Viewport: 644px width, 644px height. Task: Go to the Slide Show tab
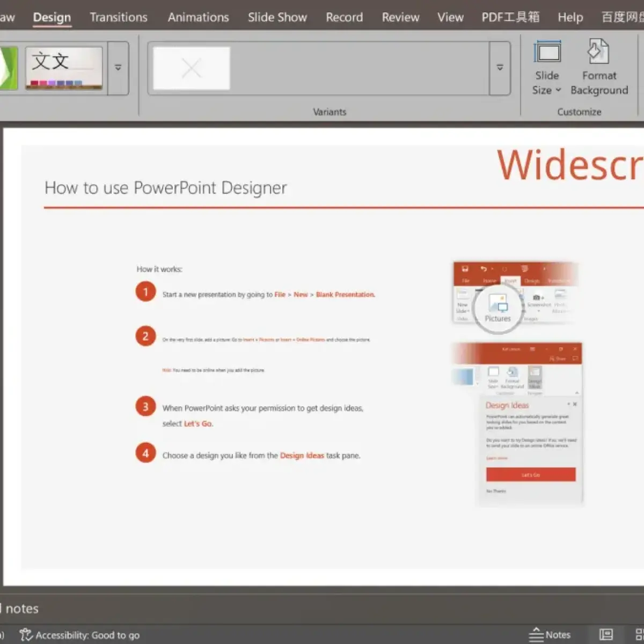coord(277,17)
